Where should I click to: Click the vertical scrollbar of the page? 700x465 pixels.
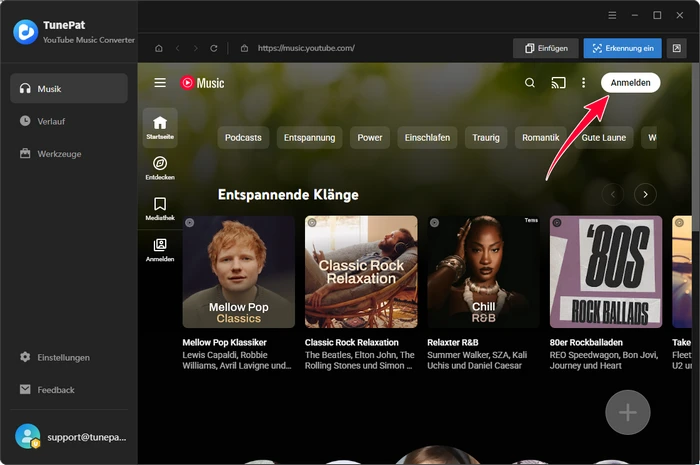[695, 147]
